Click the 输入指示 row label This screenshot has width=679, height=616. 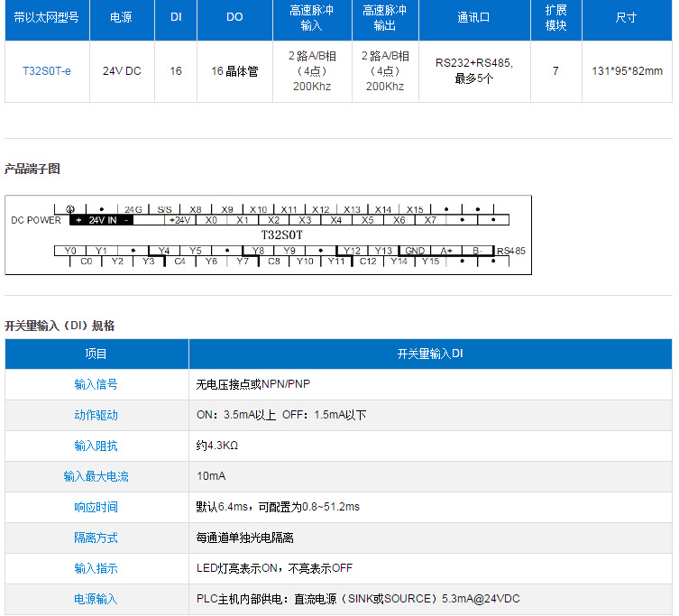(x=96, y=568)
